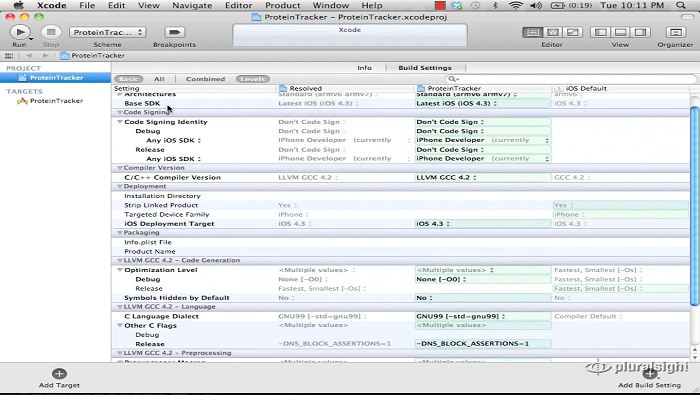Select the All settings filter
Screen dimensions: 700x395
[x=159, y=79]
